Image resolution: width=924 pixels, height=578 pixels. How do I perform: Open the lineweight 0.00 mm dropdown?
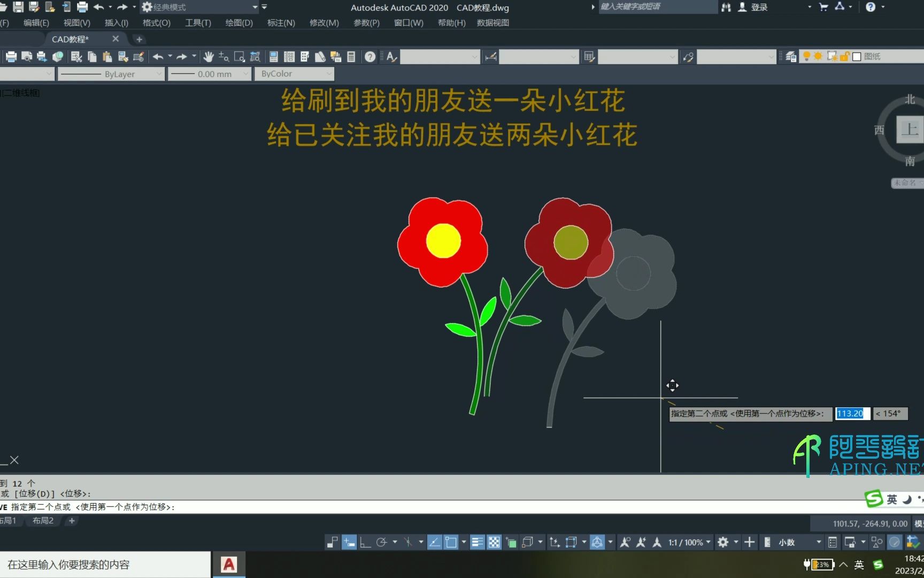(210, 74)
